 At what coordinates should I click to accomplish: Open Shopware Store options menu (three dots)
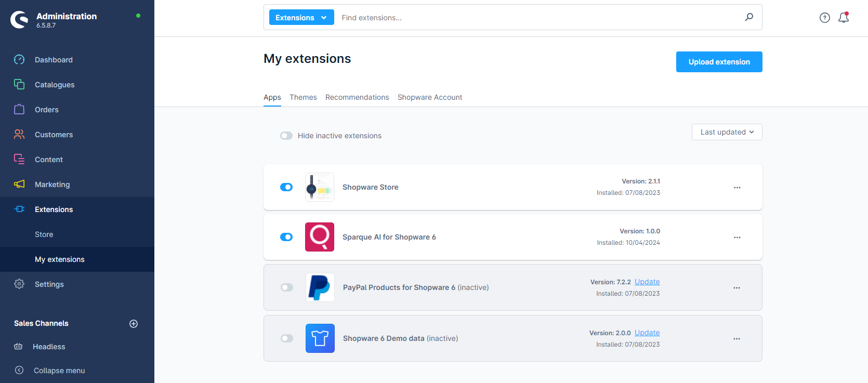pos(737,187)
